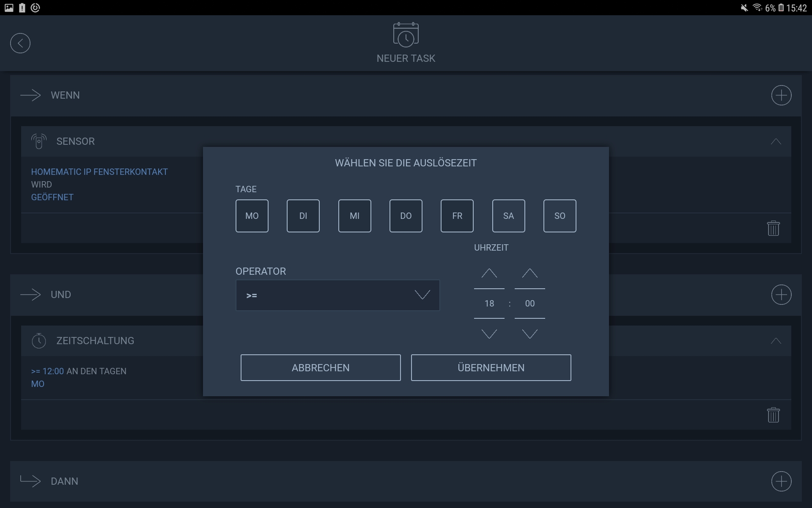The width and height of the screenshot is (812, 508).
Task: Increase the hour with up arrow
Action: [x=489, y=273]
